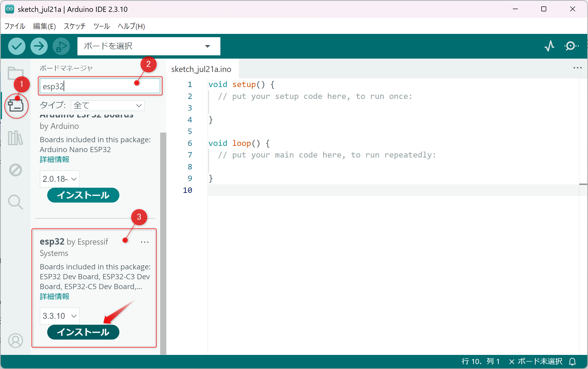Start the debugger with the Debug button

[61, 46]
